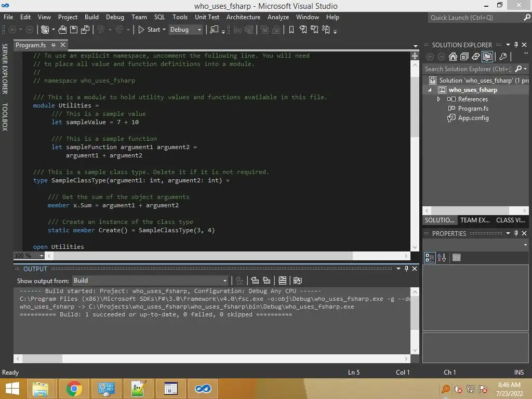Open the Start debug target dropdown arrow
Viewport: 532px width, 399px height.
pyautogui.click(x=164, y=30)
